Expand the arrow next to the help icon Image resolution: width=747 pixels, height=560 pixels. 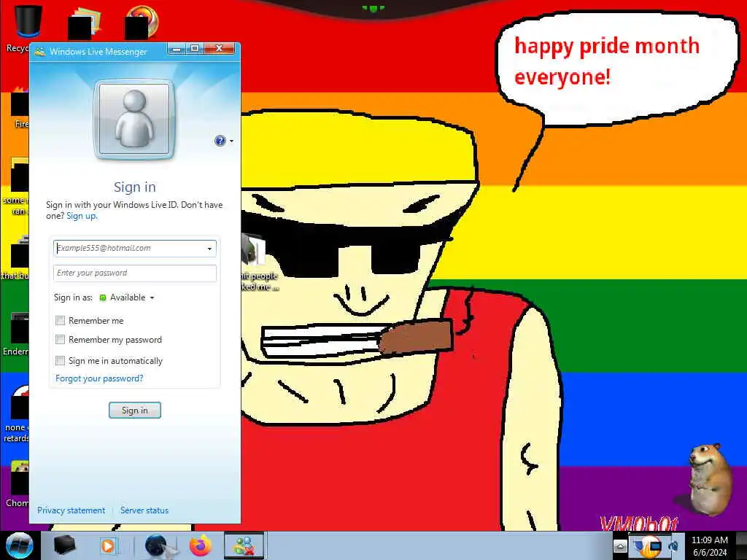click(231, 141)
